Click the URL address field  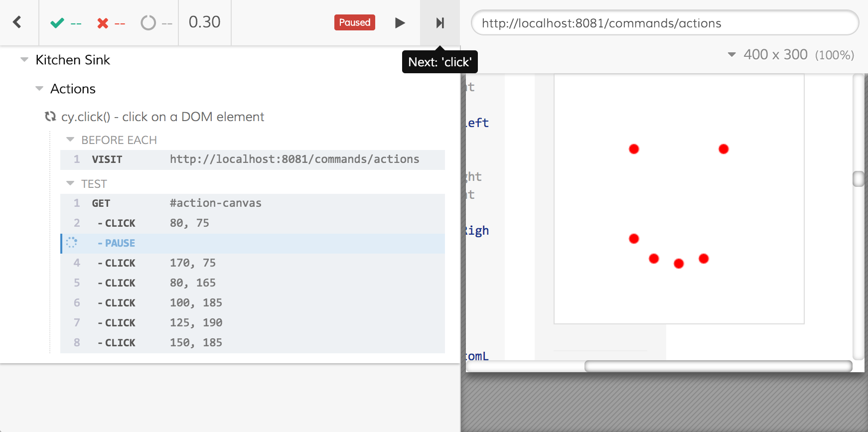click(x=664, y=23)
